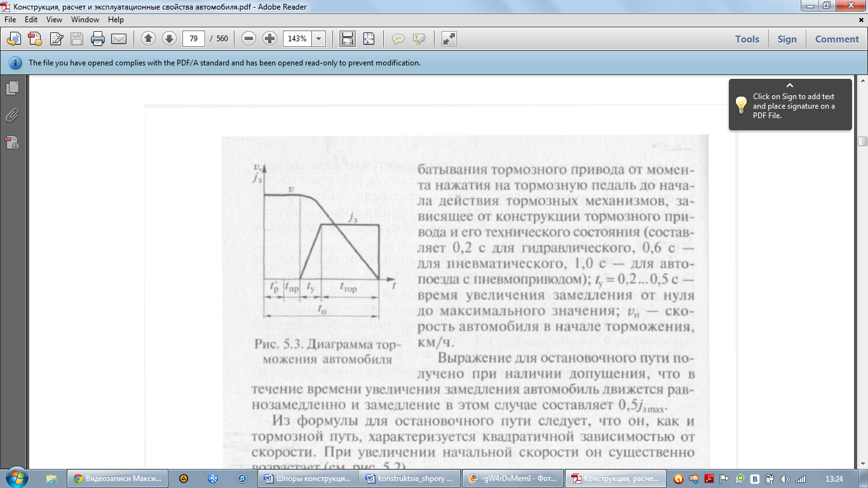Click the Create PDF online icon
The width and height of the screenshot is (868, 488).
click(x=35, y=39)
